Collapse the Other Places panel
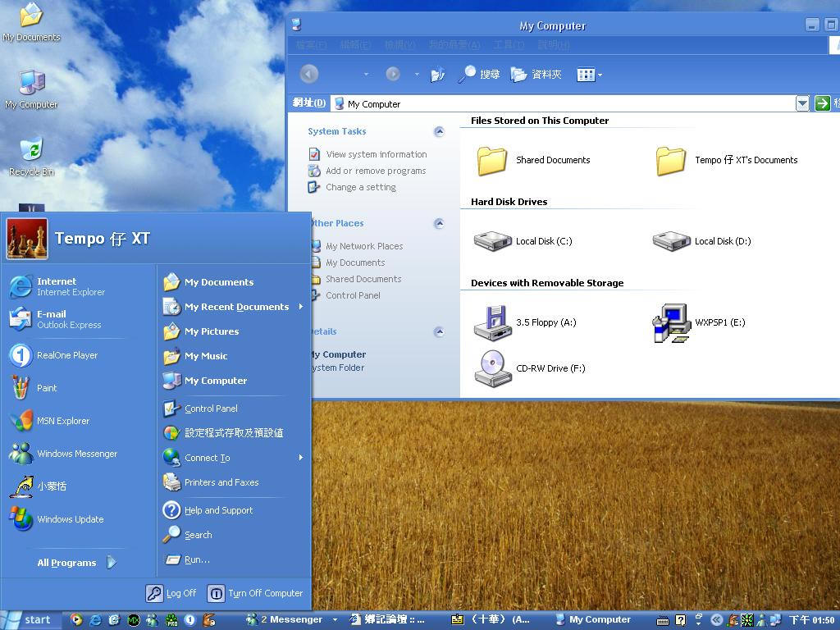This screenshot has height=630, width=840. [440, 223]
